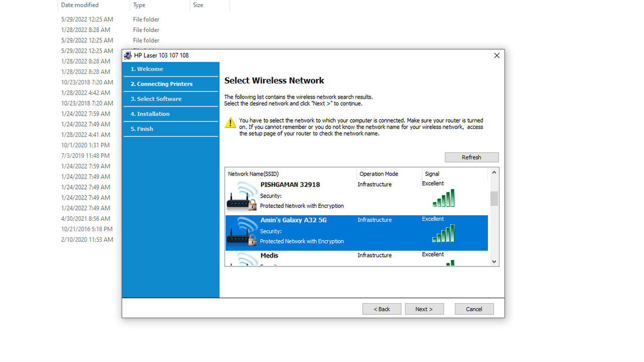Sort by Signal column header
Screen dimensions: 644x362
[455, 173]
